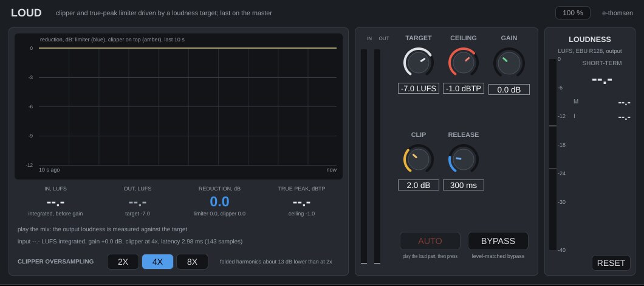Click the GAIN knob
Screen dimensions: 644x286
click(509, 63)
